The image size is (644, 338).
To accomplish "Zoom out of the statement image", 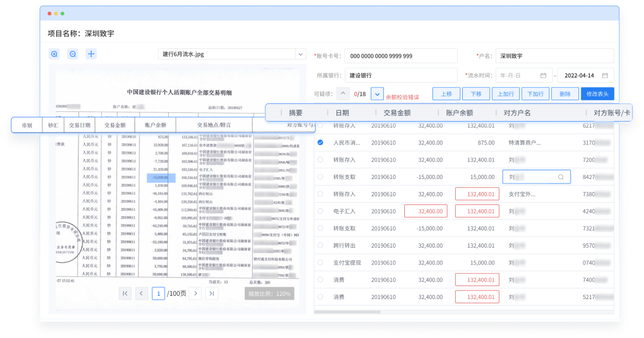I will pos(73,54).
